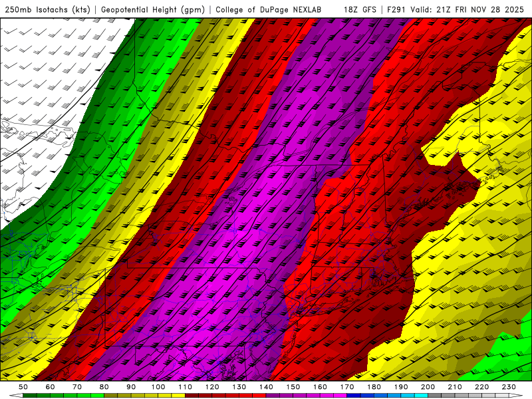This screenshot has width=532, height=399.
Task: Click the cyan swatch left of 200
Action: tap(422, 395)
